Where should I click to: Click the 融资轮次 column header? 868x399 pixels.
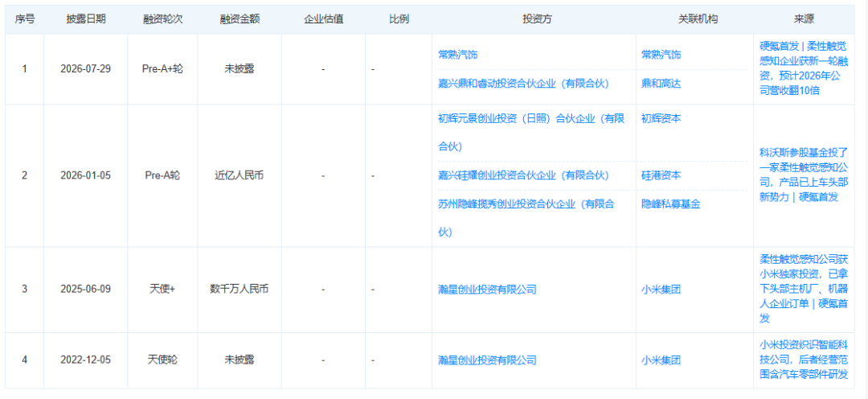pyautogui.click(x=162, y=19)
